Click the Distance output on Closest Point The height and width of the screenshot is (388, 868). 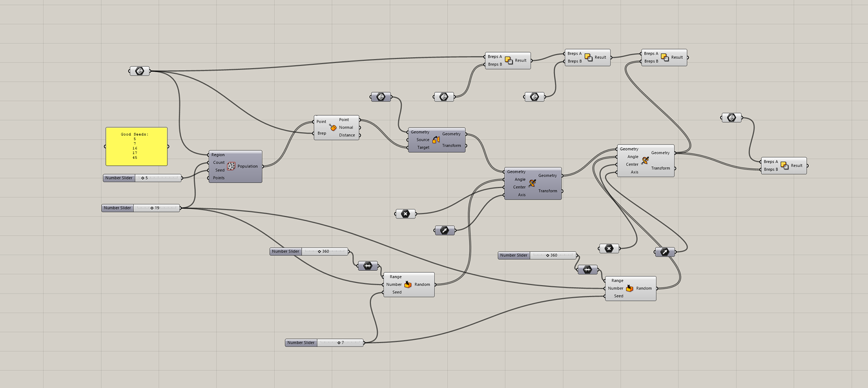347,135
